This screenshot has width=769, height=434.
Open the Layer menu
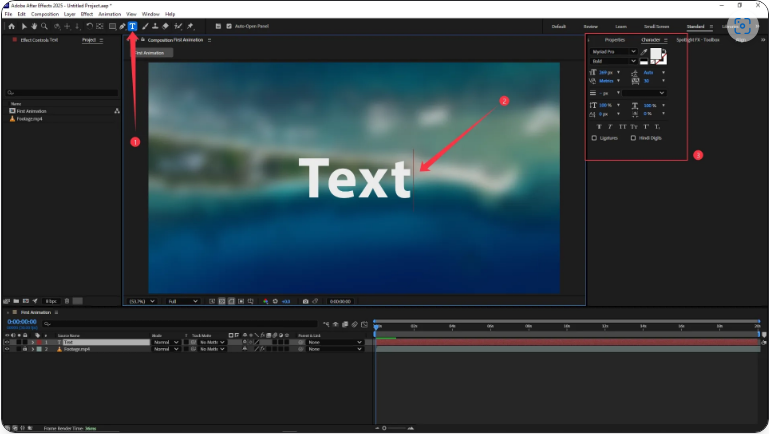pos(70,14)
